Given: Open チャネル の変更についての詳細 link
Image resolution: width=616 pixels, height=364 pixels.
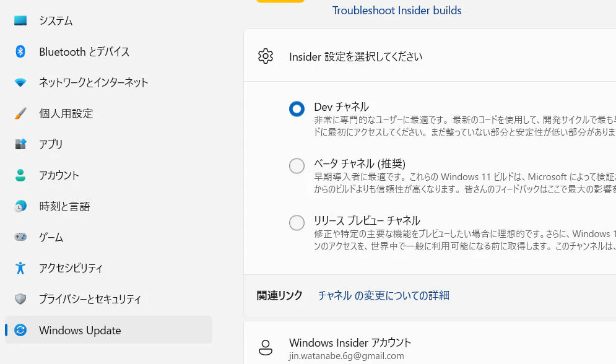Looking at the screenshot, I should (383, 295).
